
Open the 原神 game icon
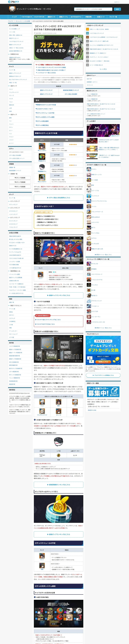coord(89,185)
